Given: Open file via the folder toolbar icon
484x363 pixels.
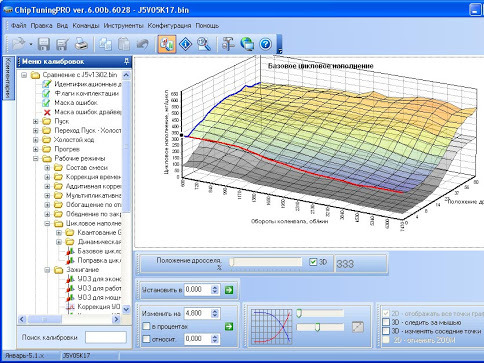Looking at the screenshot, I should [19, 44].
